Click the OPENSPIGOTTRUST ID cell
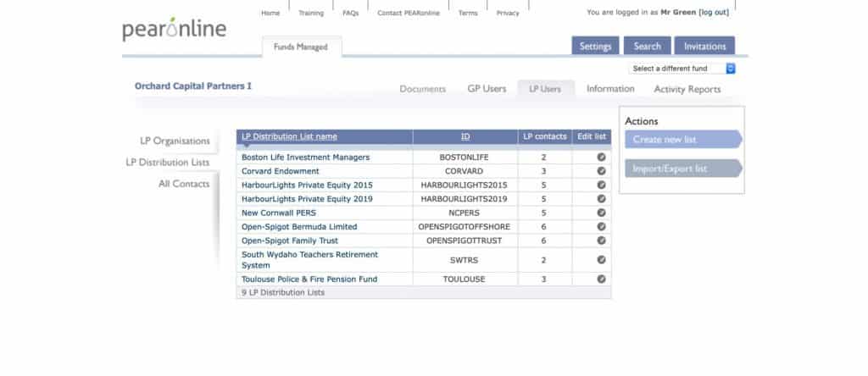868x376 pixels. pyautogui.click(x=464, y=240)
